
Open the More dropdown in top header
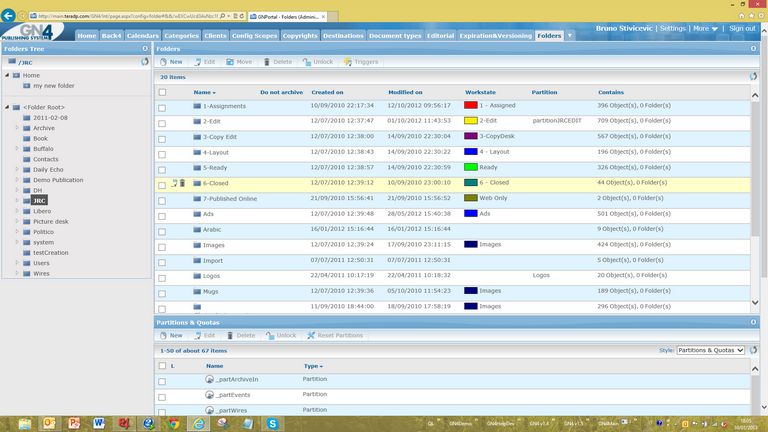(705, 28)
